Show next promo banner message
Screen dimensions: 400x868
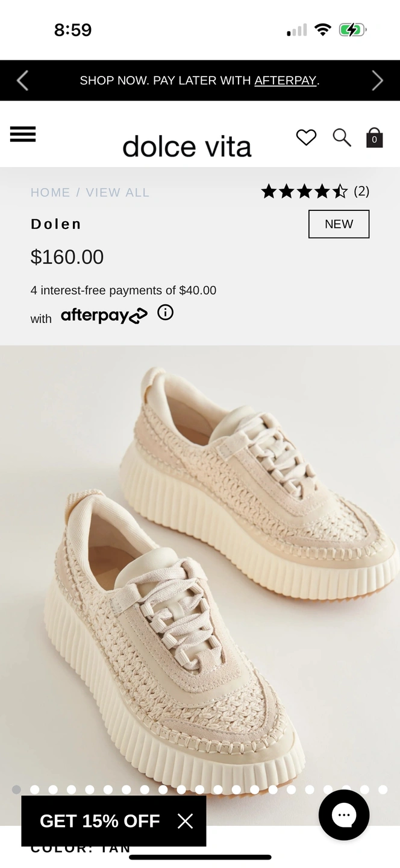[378, 80]
